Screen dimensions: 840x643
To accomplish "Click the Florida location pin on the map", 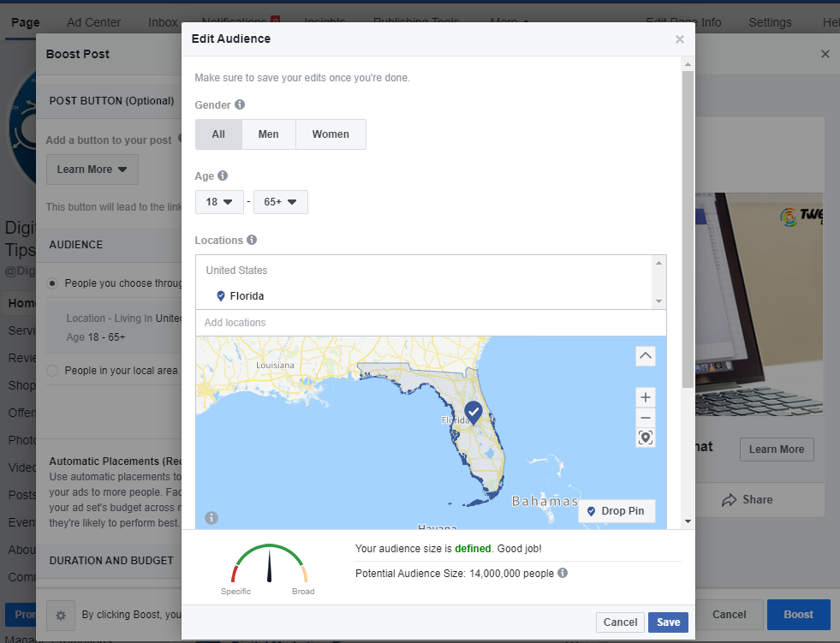I will [472, 412].
